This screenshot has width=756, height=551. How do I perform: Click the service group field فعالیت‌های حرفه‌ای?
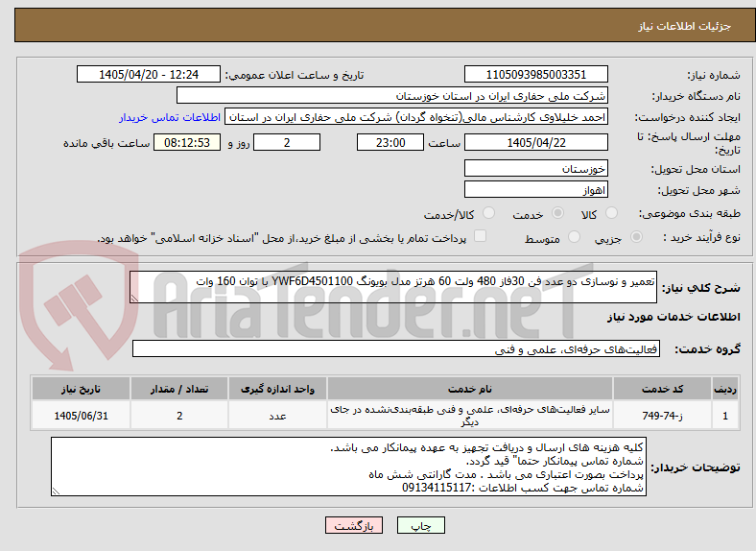pyautogui.click(x=396, y=348)
